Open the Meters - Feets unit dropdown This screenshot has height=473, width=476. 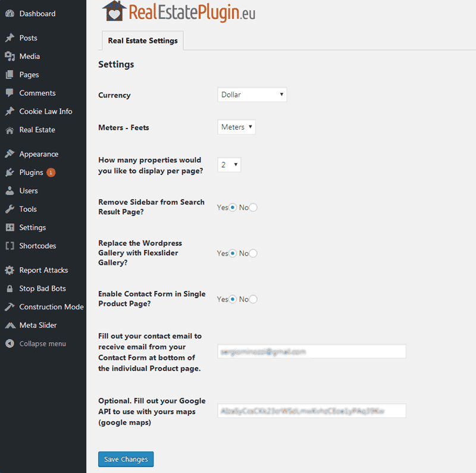click(x=236, y=127)
